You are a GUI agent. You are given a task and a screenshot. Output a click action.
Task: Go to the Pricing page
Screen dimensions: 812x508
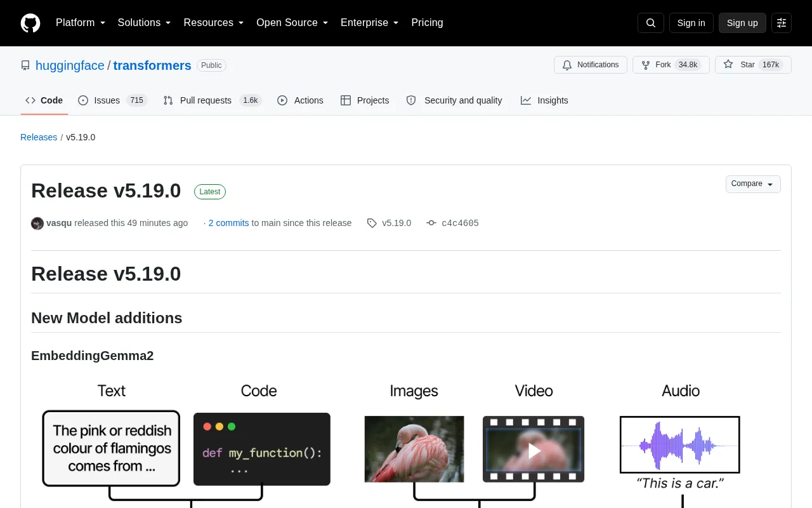click(x=427, y=23)
